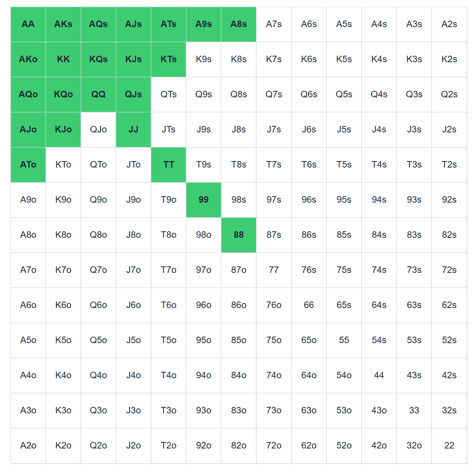Select the 72o offsuit cell

(274, 446)
